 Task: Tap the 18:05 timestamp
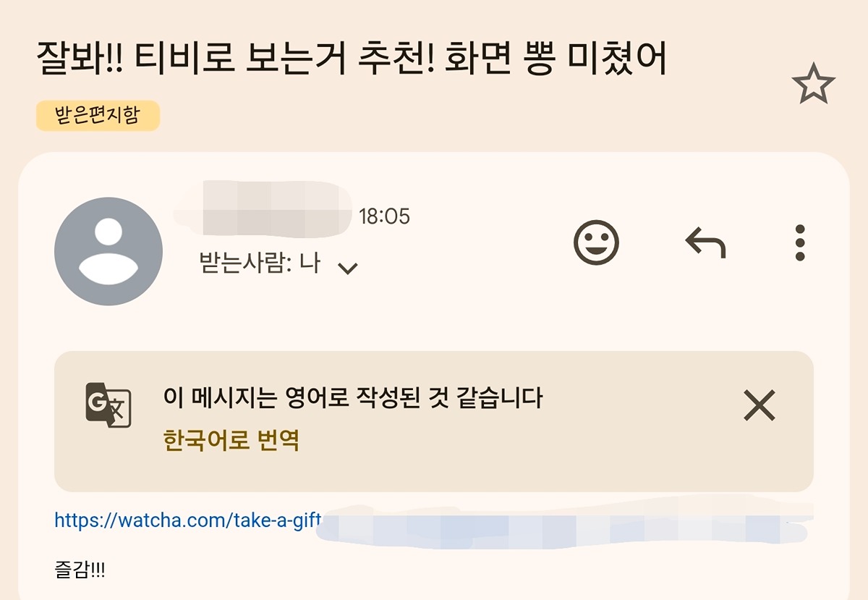(384, 216)
